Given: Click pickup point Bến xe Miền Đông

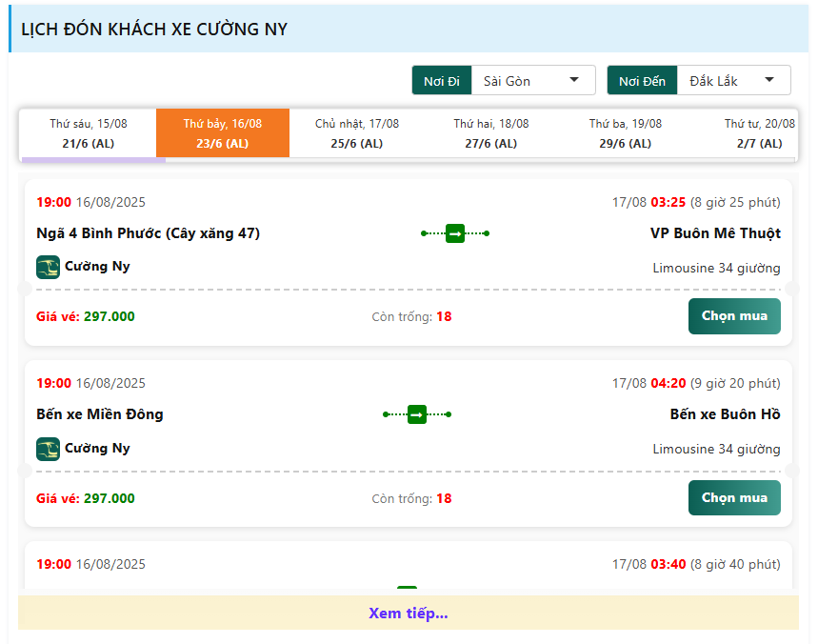Looking at the screenshot, I should [100, 414].
